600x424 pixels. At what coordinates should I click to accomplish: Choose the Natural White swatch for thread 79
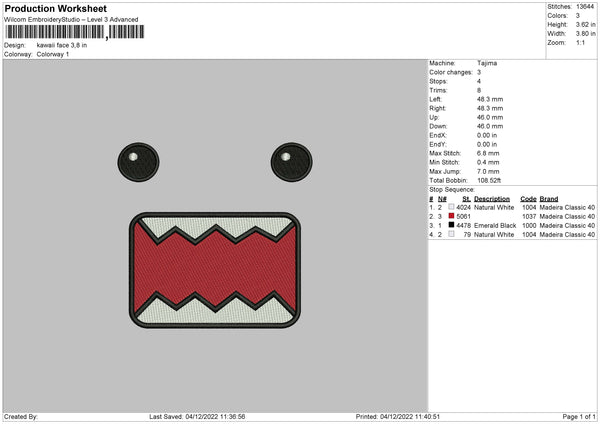[451, 234]
